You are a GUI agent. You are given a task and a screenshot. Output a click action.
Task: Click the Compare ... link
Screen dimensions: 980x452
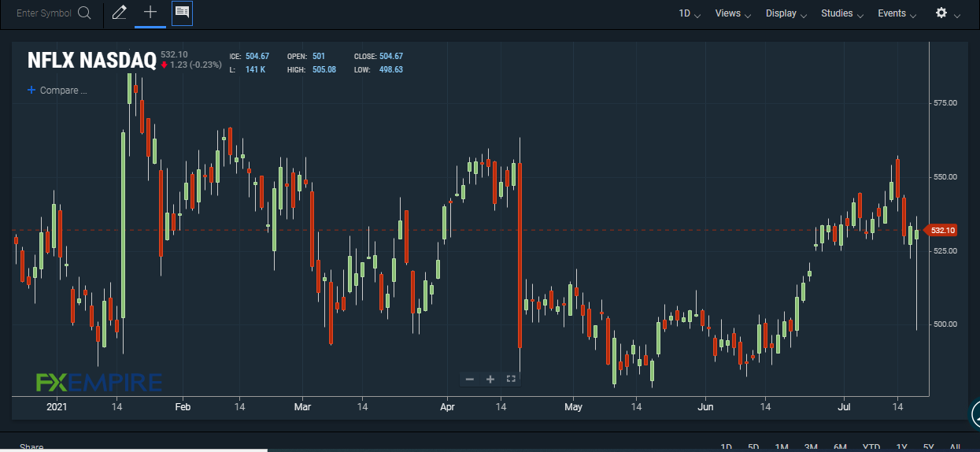[x=57, y=91]
